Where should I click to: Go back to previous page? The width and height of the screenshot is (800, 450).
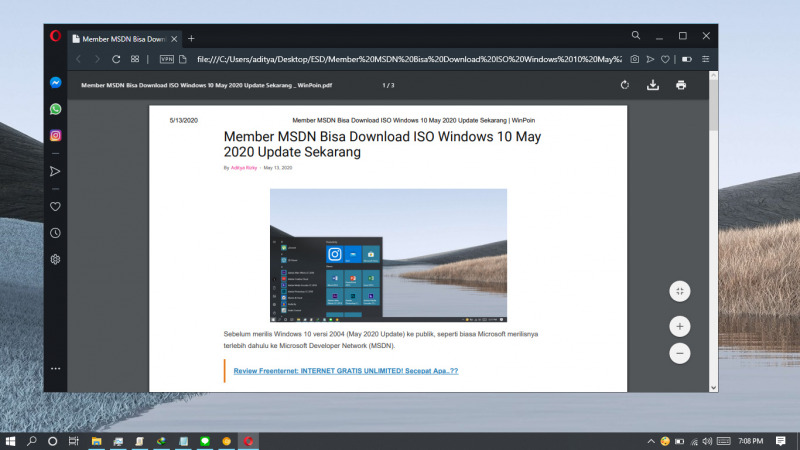(x=79, y=59)
